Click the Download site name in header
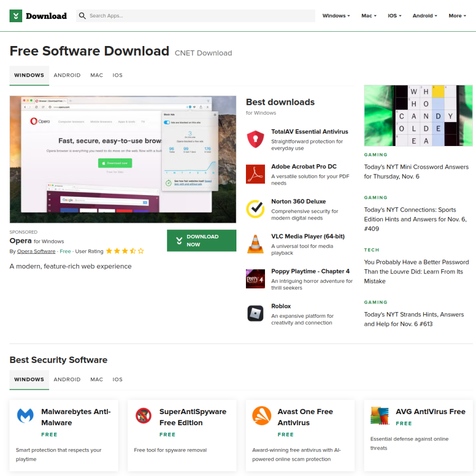 point(46,16)
